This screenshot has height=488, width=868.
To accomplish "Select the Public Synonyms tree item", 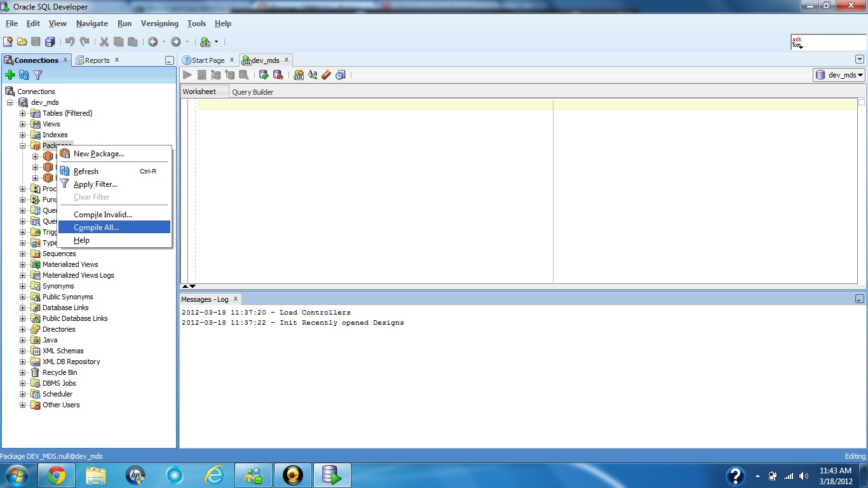I will (x=67, y=297).
